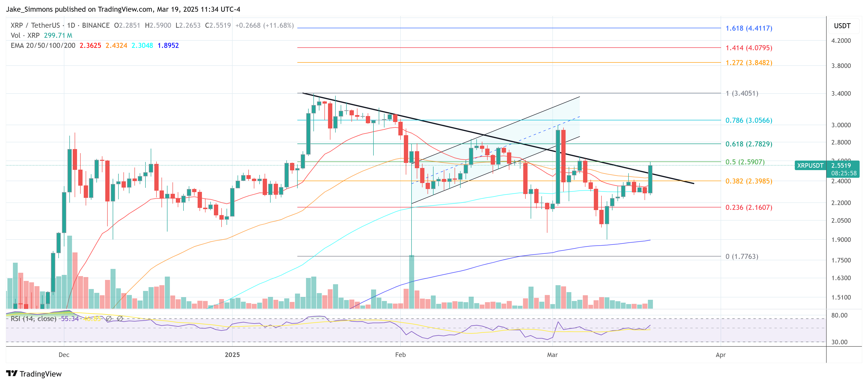The image size is (868, 384).
Task: Click the EMA 200 value 1.8952
Action: tap(168, 45)
